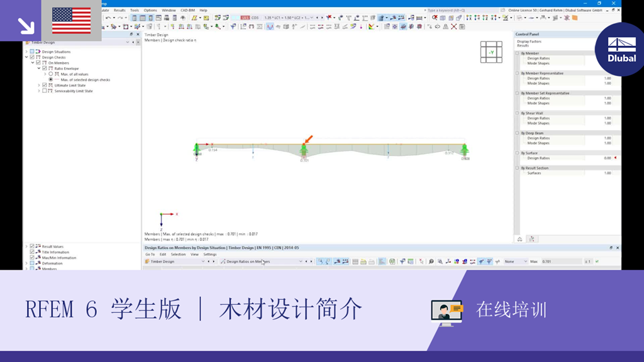Click the undo arrow in the toolbar
This screenshot has height=362, width=644.
tap(108, 18)
